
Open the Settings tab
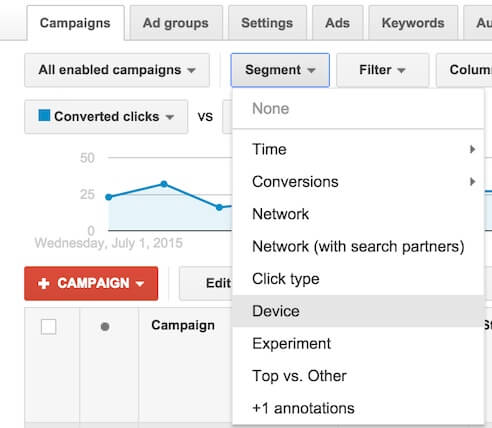[267, 23]
